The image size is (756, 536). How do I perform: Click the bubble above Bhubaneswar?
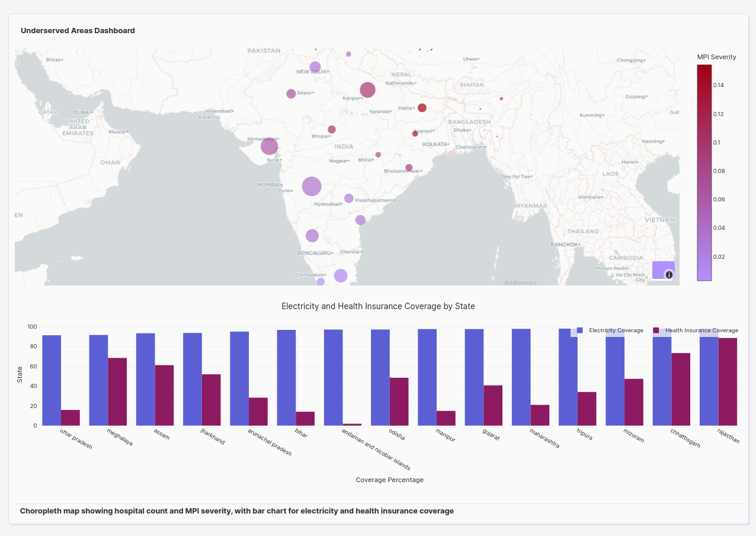(x=409, y=168)
